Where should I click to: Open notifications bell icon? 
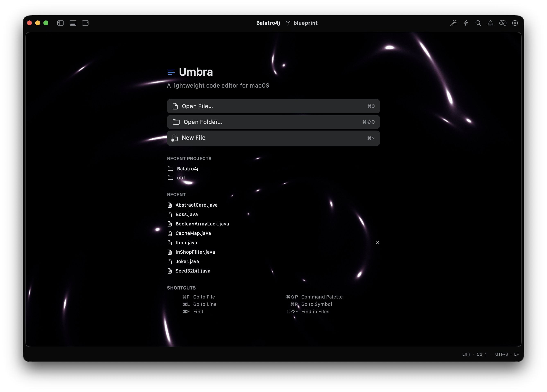(490, 23)
